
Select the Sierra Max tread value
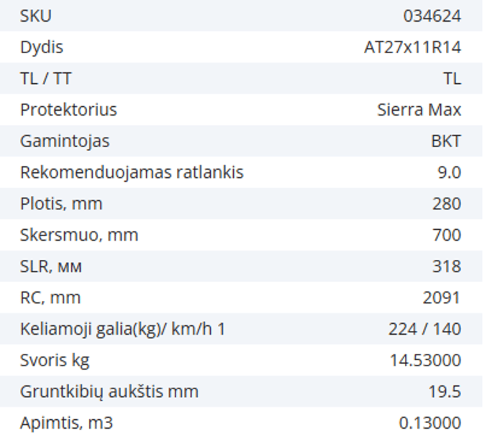[419, 110]
